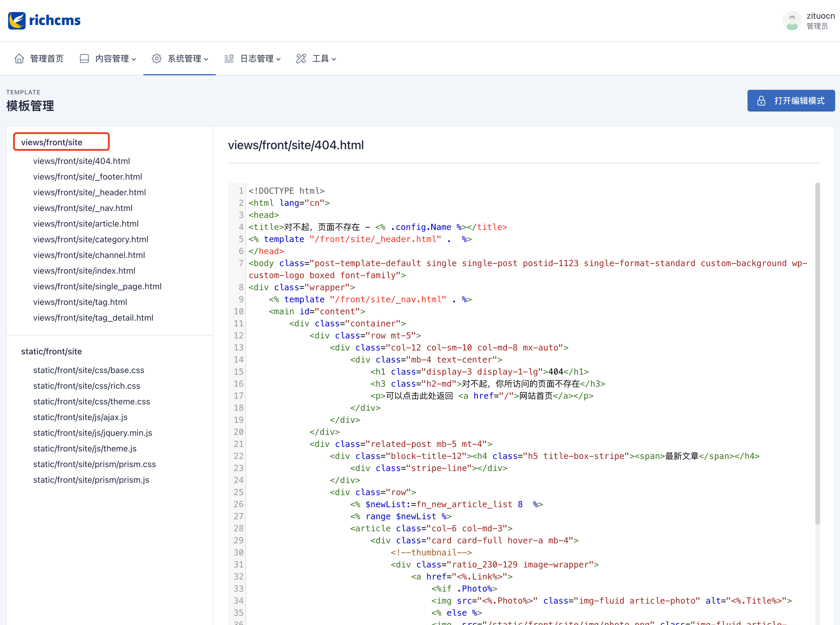Click the 日志管理 list icon
This screenshot has width=840, height=625.
coord(229,59)
